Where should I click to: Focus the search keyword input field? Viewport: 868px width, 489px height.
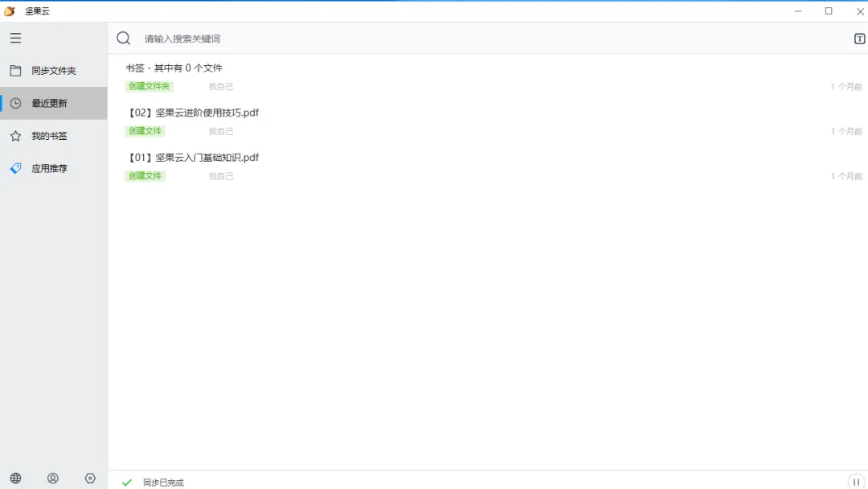487,39
